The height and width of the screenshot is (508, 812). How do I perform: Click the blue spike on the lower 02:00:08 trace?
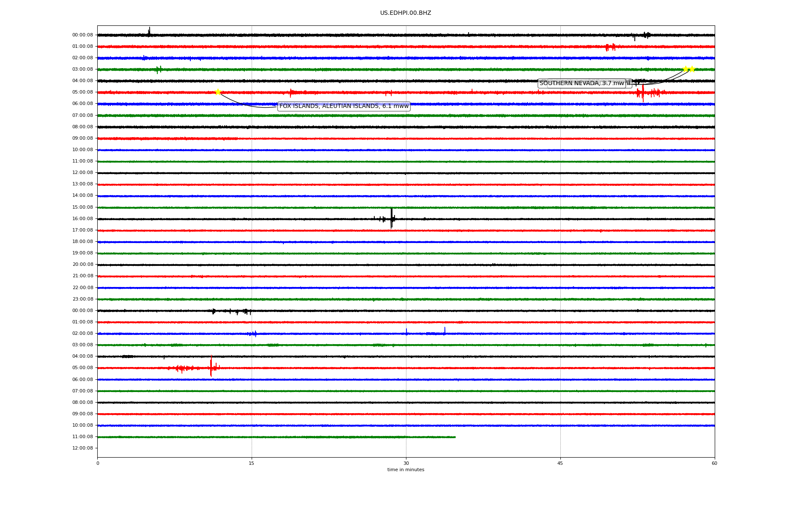click(x=444, y=330)
